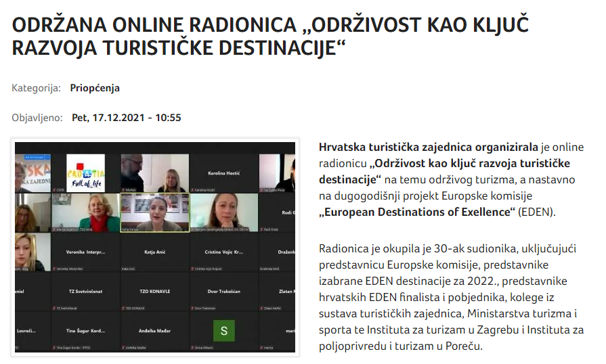The image size is (606, 364).
Task: Click bold text 'Hrvatska turistička zajednica organizirala'
Action: tap(428, 147)
